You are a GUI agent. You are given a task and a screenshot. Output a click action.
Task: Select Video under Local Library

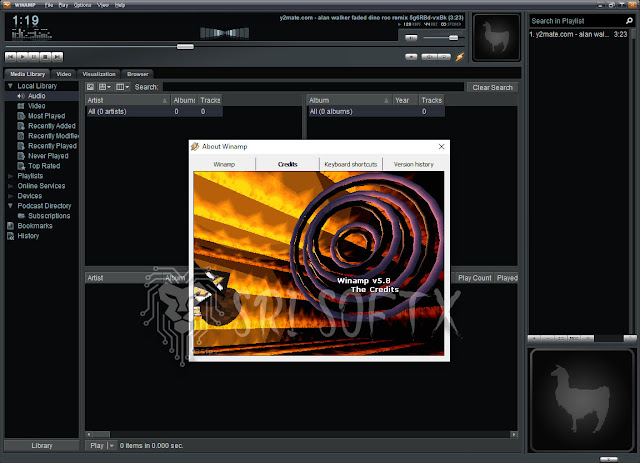[36, 106]
